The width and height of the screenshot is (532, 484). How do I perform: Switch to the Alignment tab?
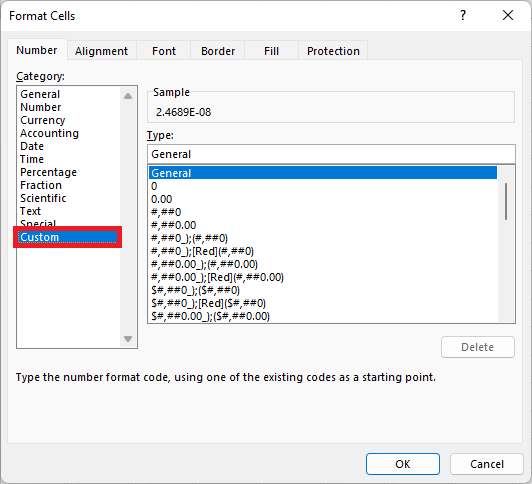pyautogui.click(x=101, y=51)
